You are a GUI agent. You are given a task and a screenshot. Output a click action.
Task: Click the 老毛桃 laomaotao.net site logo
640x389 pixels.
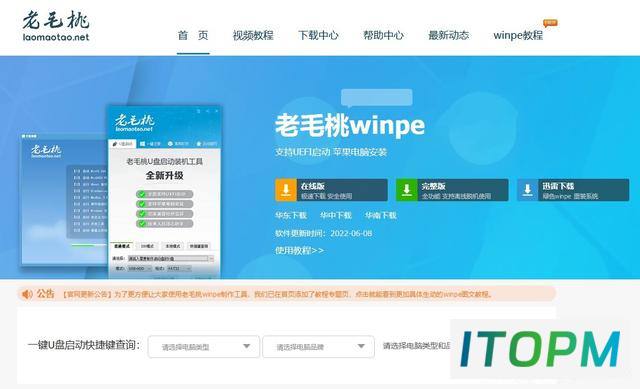pyautogui.click(x=56, y=26)
